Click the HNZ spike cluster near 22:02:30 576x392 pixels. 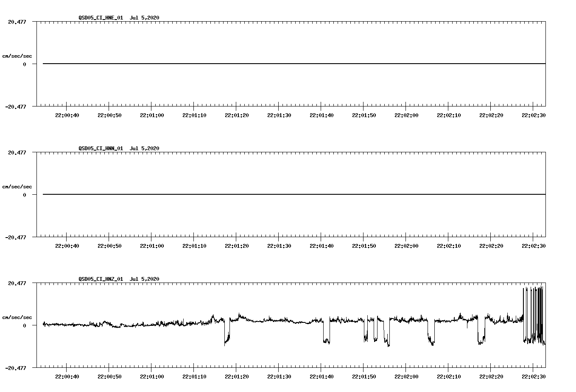(x=534, y=316)
